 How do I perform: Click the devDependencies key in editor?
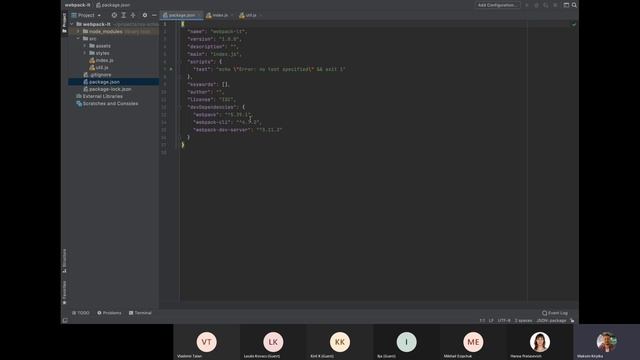click(211, 107)
